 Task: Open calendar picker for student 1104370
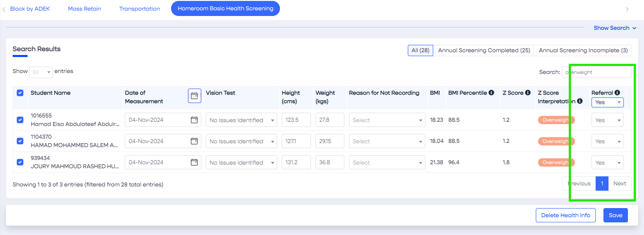tap(194, 141)
